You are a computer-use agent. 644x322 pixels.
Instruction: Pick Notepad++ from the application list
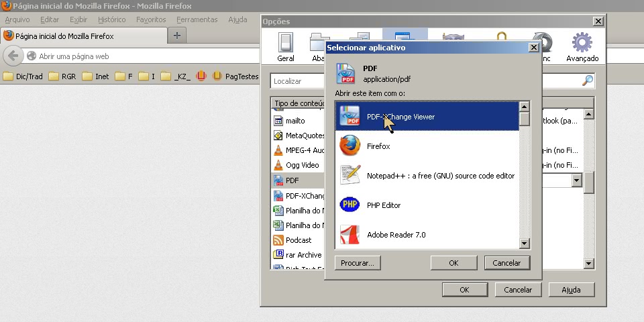(x=440, y=176)
